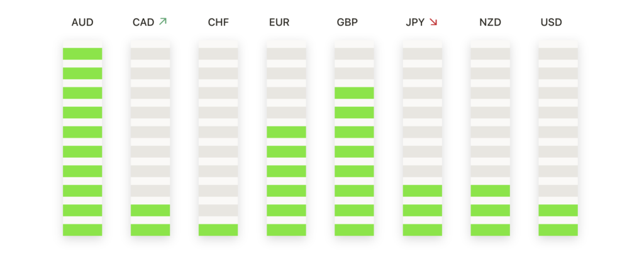Click the highest green bar in JPY column
The width and height of the screenshot is (644, 259).
point(422,191)
